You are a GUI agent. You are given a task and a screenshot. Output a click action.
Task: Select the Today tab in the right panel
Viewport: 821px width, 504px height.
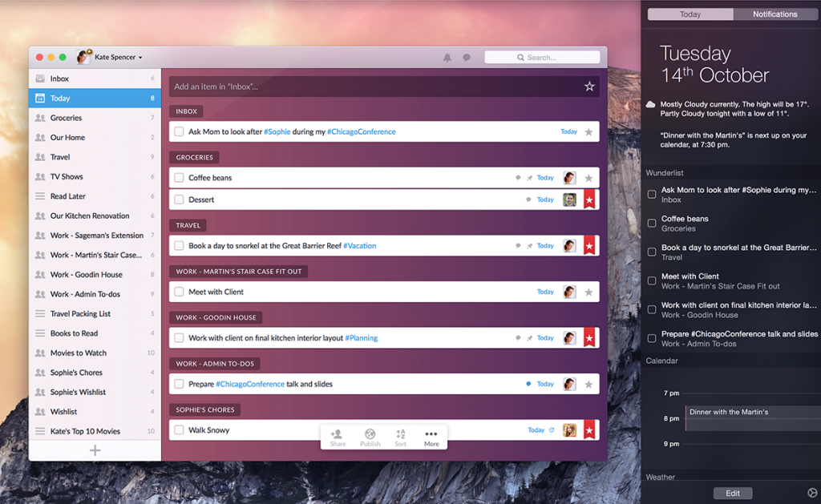click(690, 14)
